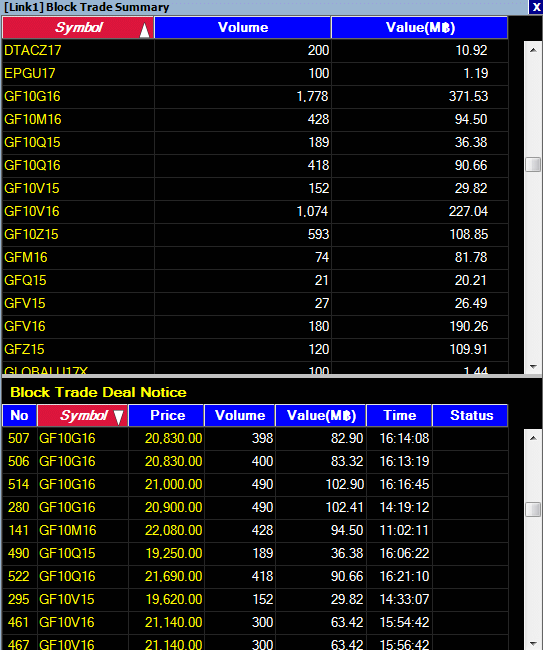The image size is (543, 650).
Task: Select deal number 514 row
Action: point(255,484)
